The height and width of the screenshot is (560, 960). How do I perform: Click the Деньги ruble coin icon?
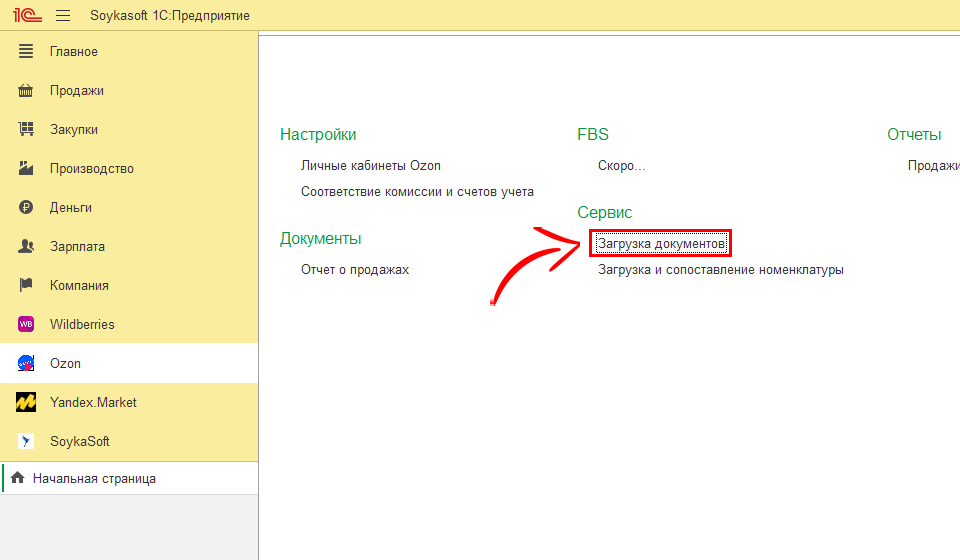(26, 207)
